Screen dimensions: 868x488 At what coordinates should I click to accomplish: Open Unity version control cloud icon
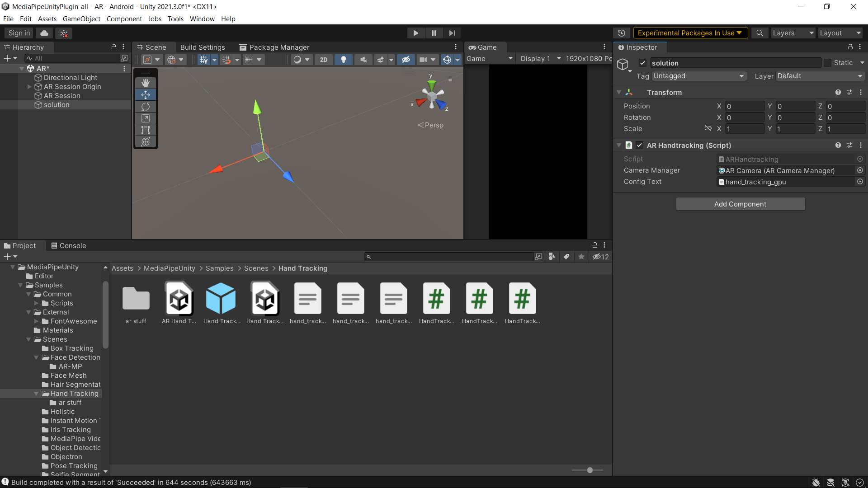[44, 33]
